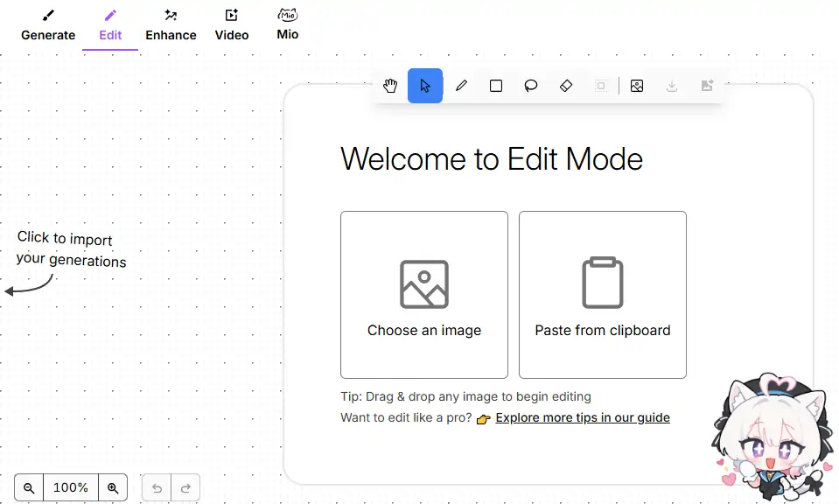Select the Hand pan tool
Screen dimensions: 839x504
(x=390, y=86)
